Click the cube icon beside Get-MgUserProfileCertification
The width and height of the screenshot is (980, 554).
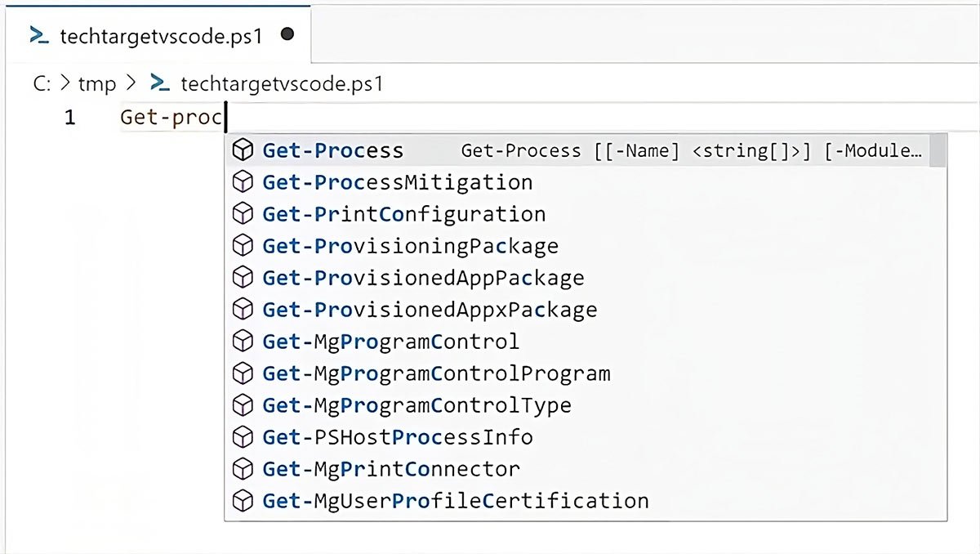243,501
